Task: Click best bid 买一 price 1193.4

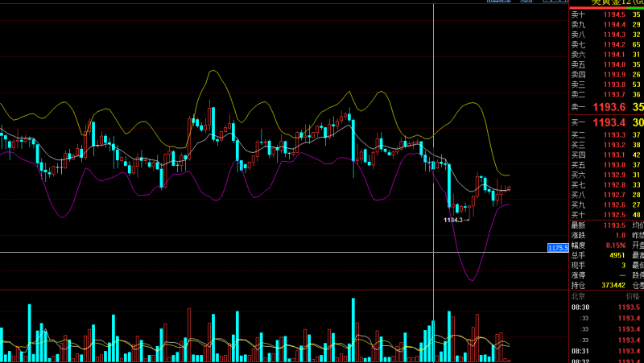Action: point(609,122)
